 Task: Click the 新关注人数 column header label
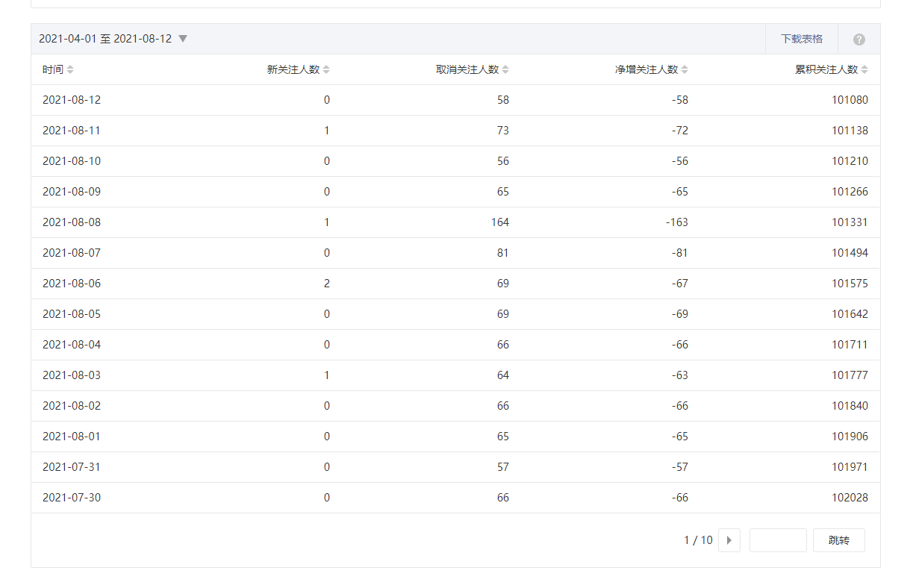[293, 69]
